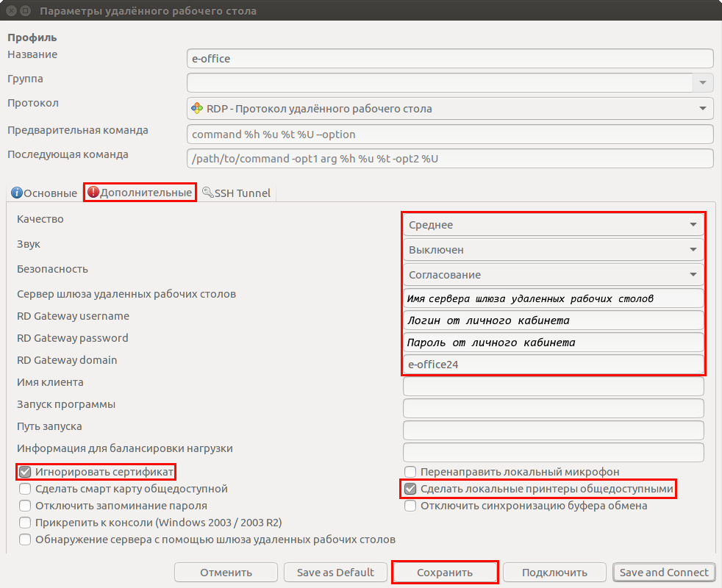Click the blue info icon on the Основные tab

tap(16, 193)
